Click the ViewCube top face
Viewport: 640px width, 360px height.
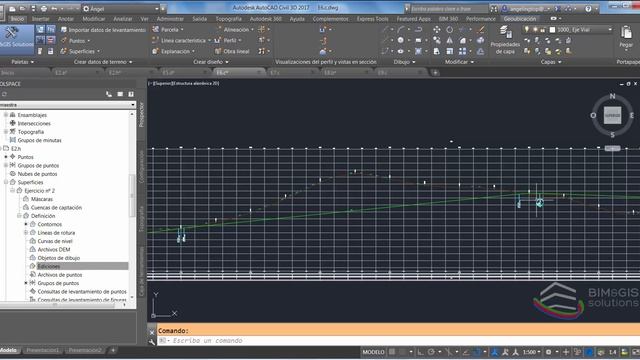click(x=612, y=115)
